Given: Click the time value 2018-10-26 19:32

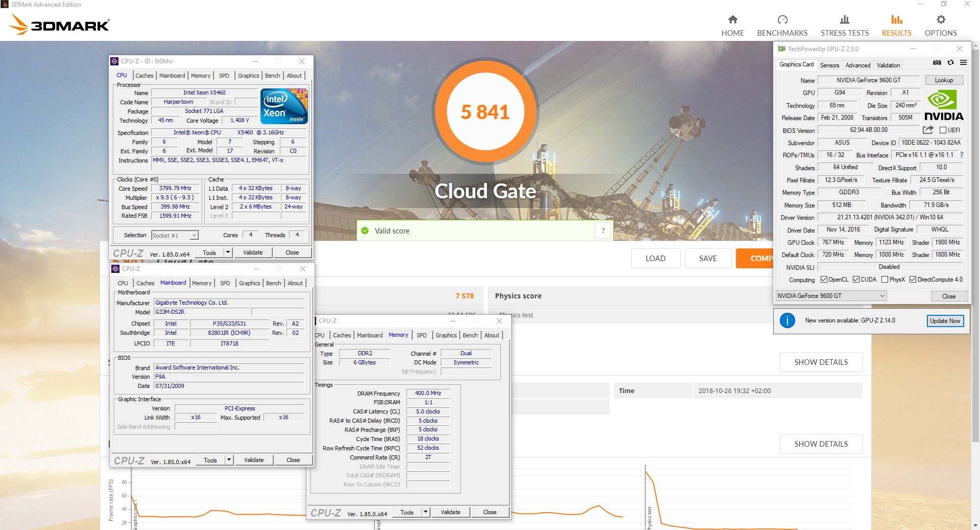Looking at the screenshot, I should 734,390.
